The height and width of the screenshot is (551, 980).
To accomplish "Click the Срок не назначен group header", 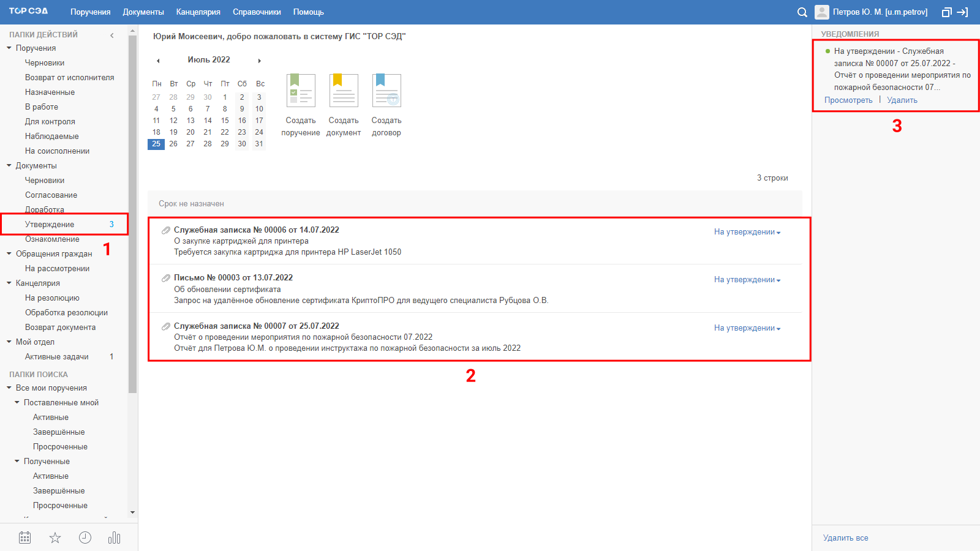I will tap(475, 204).
